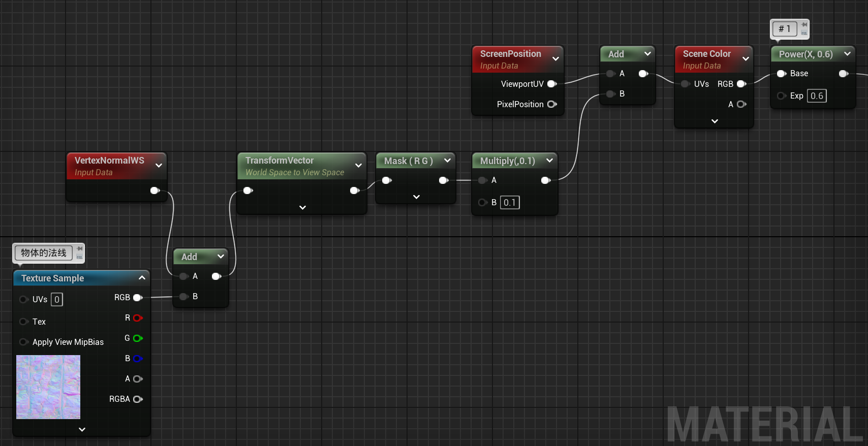The height and width of the screenshot is (446, 868).
Task: Click the RGBA output pin on Texture Sample
Action: tap(137, 399)
